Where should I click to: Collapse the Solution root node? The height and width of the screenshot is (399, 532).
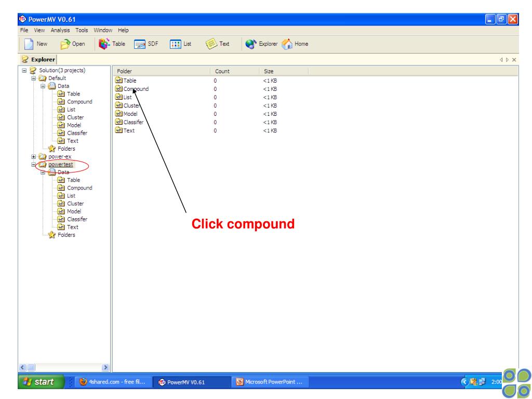tap(24, 71)
